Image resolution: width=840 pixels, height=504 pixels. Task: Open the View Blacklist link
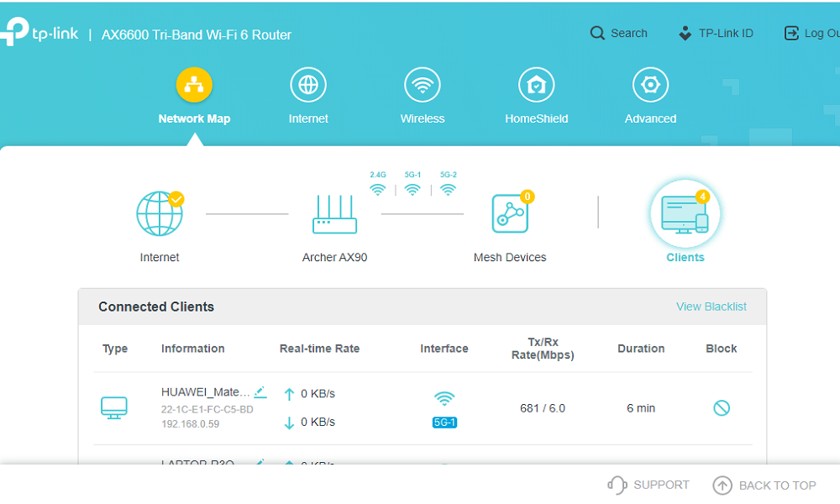click(711, 307)
